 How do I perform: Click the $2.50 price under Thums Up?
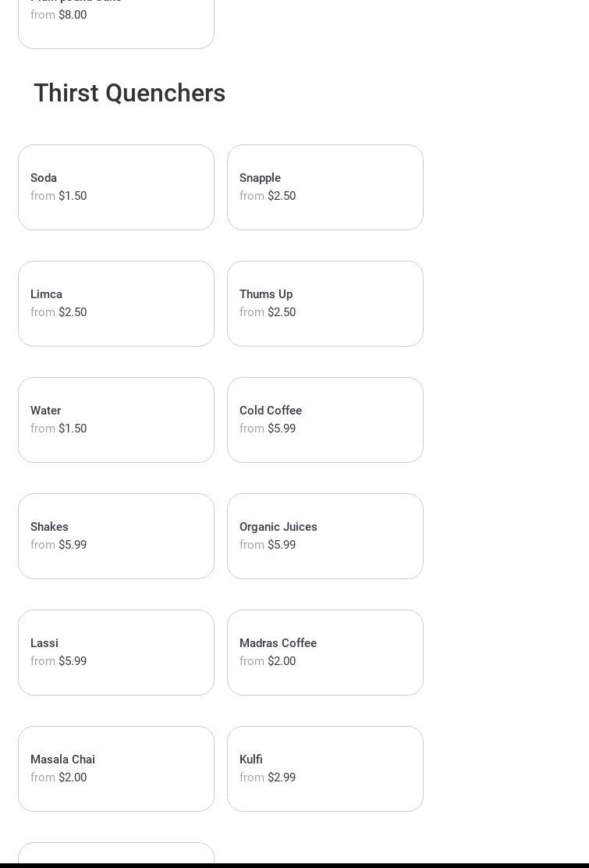[282, 312]
